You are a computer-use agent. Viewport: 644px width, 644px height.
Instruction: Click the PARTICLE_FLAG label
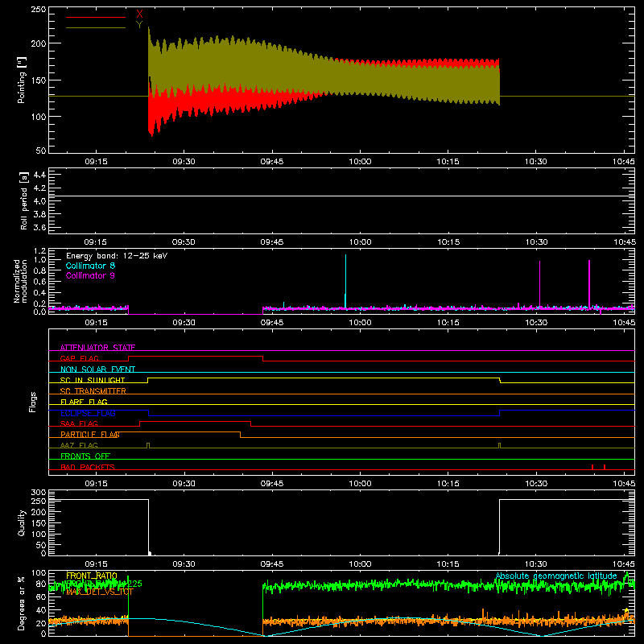click(x=90, y=435)
